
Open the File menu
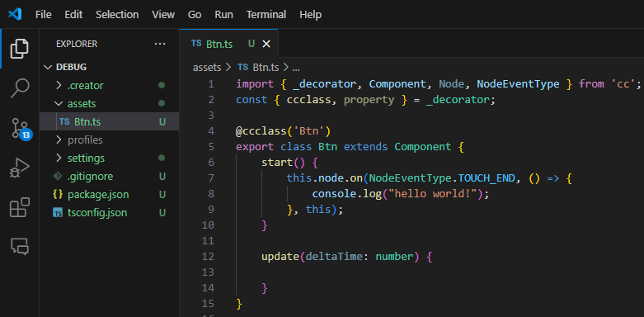pyautogui.click(x=43, y=14)
